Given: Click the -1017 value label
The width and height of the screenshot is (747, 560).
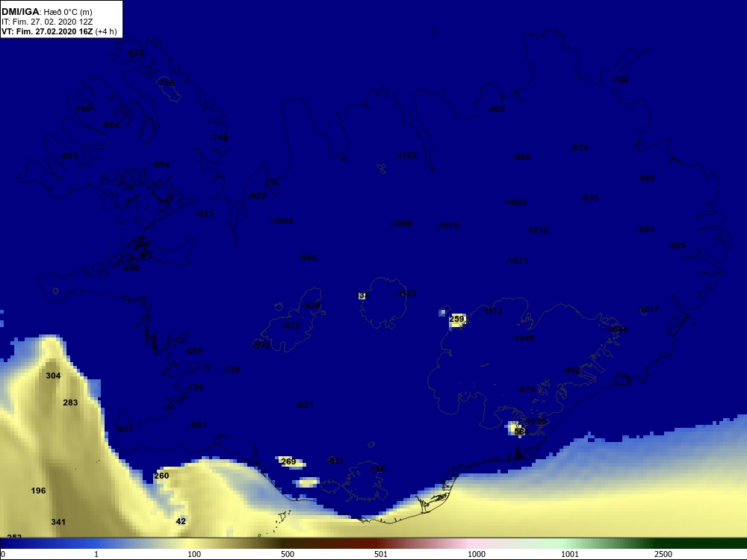Looking at the screenshot, I should click(x=648, y=309).
